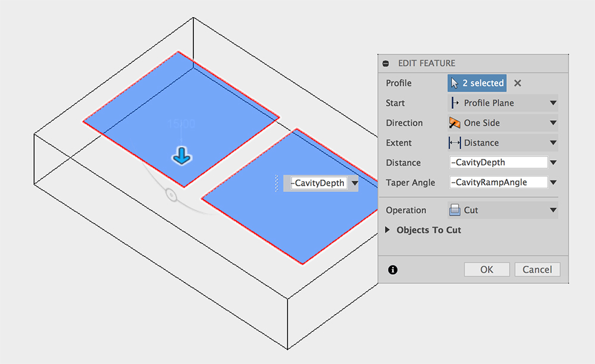Click the Cut operation icon

click(455, 210)
